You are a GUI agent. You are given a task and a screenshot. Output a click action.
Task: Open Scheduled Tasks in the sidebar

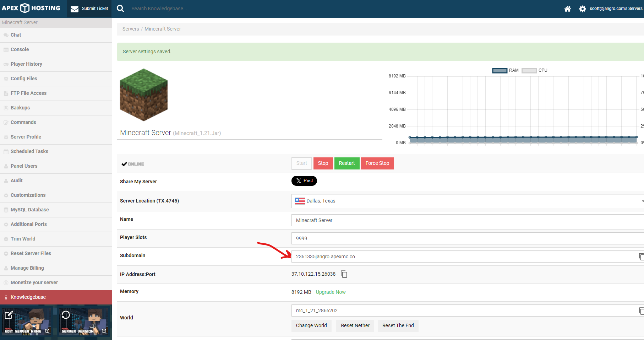click(x=56, y=151)
